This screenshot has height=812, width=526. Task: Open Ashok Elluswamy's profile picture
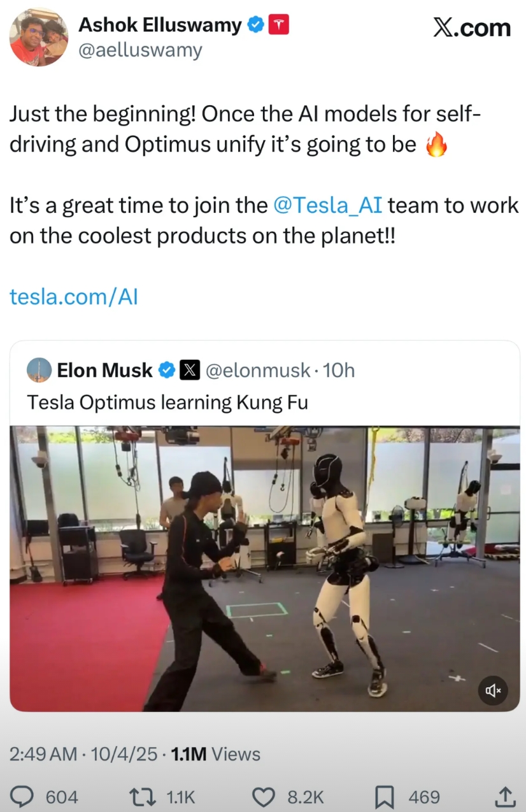click(x=39, y=38)
